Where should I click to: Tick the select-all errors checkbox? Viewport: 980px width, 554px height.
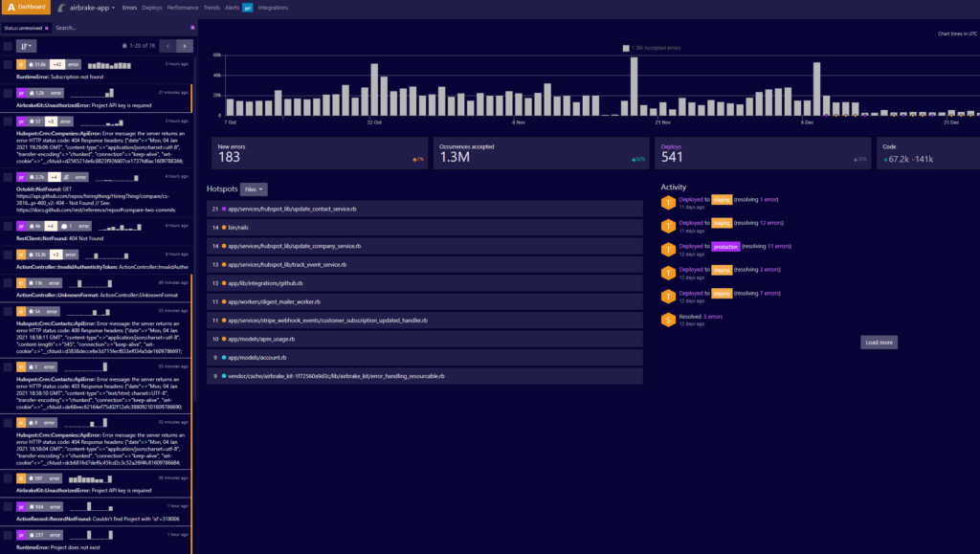click(x=8, y=46)
